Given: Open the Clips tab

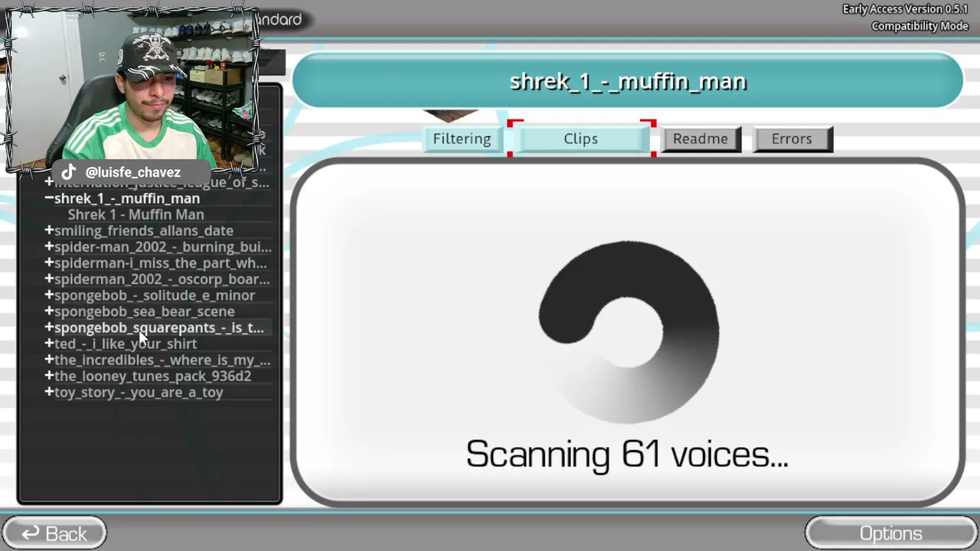Looking at the screenshot, I should pyautogui.click(x=581, y=139).
